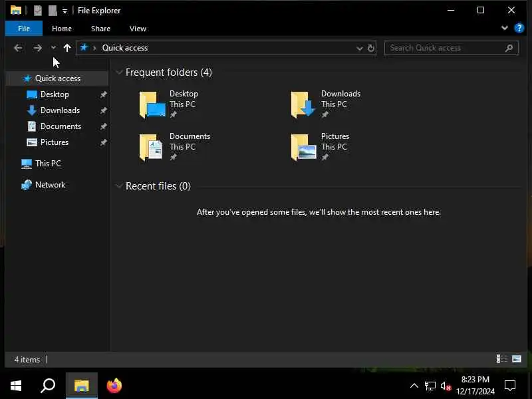The width and height of the screenshot is (532, 399).
Task: Collapse the Frequent folders group
Action: point(119,72)
